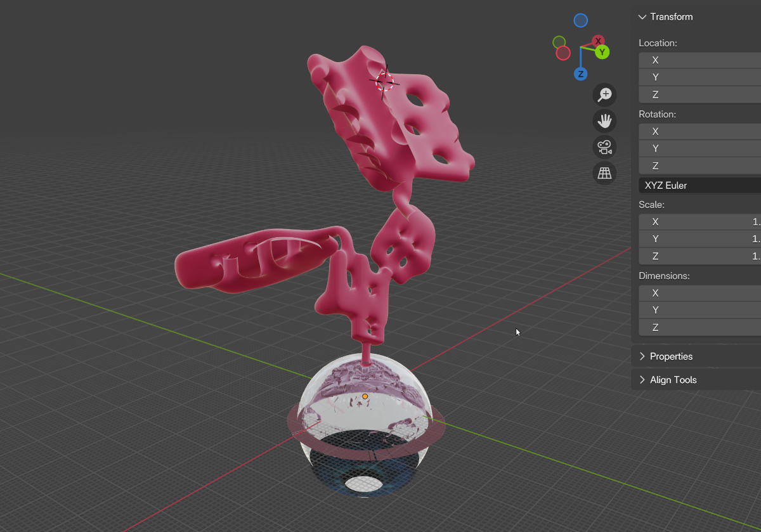Click the red X axis gizmo ball
The height and width of the screenshot is (532, 761).
click(x=598, y=41)
